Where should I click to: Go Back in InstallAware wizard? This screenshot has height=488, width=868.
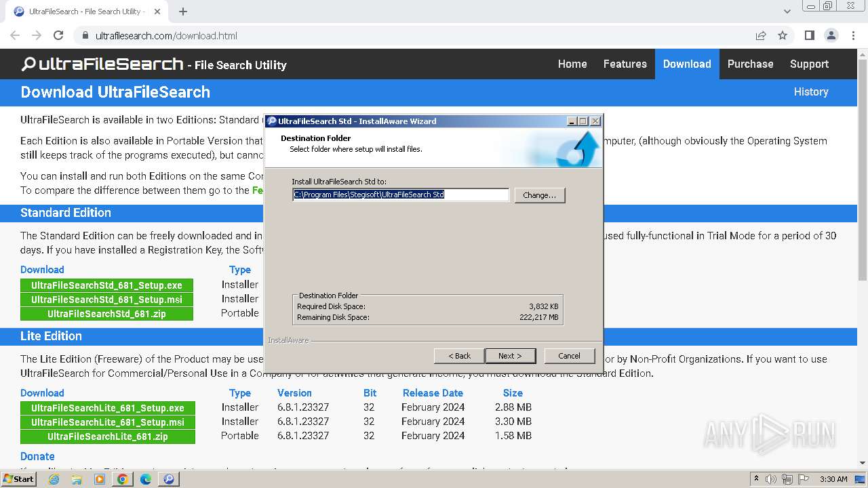(x=459, y=356)
